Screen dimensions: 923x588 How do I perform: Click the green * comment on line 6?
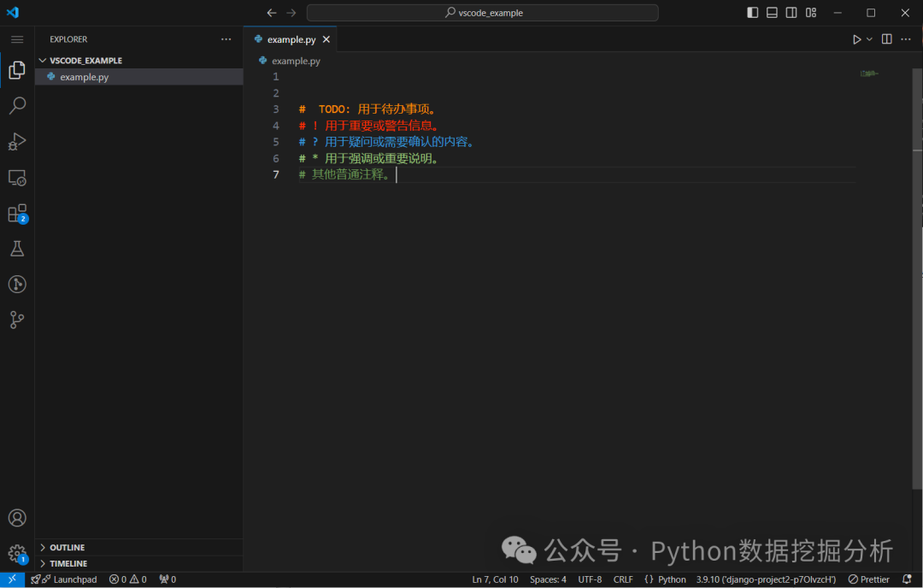coord(369,158)
